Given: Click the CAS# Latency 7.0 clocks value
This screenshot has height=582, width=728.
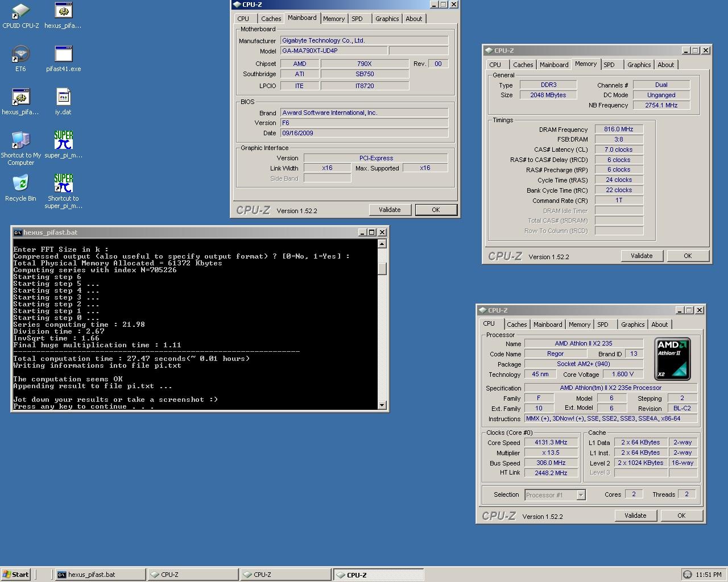Looking at the screenshot, I should coord(619,149).
